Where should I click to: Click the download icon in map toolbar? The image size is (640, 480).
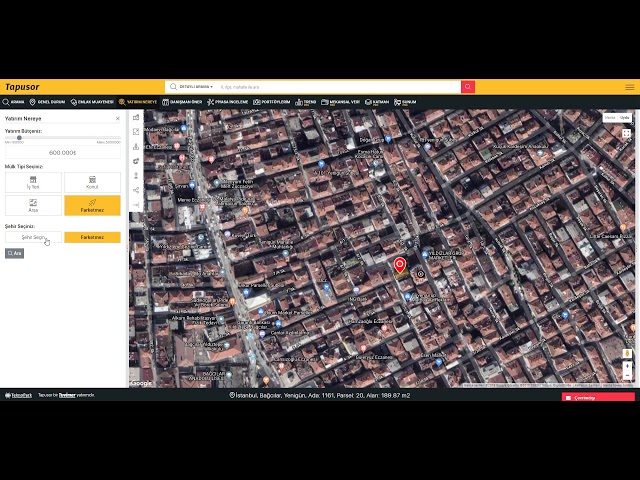pos(136,147)
